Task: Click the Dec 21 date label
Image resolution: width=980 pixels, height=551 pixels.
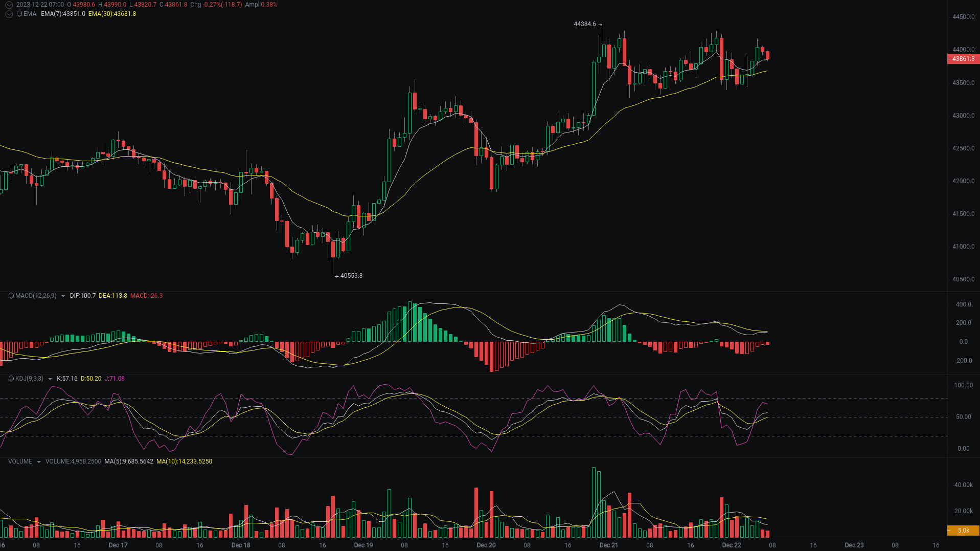Action: [609, 545]
